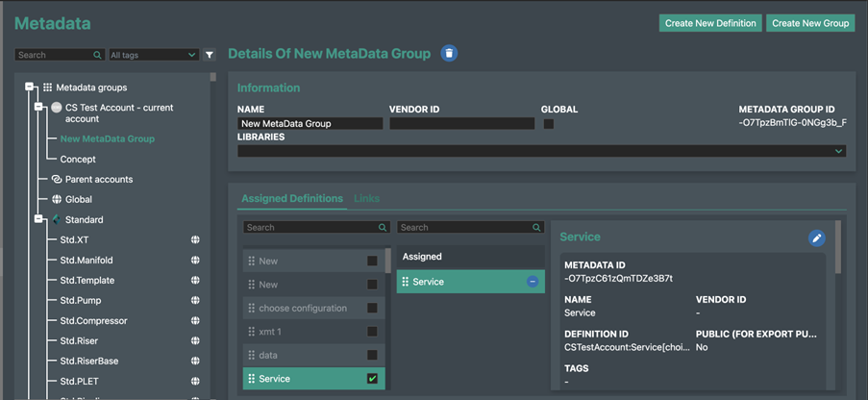Click the minus icon on assigned Service

coord(533,282)
